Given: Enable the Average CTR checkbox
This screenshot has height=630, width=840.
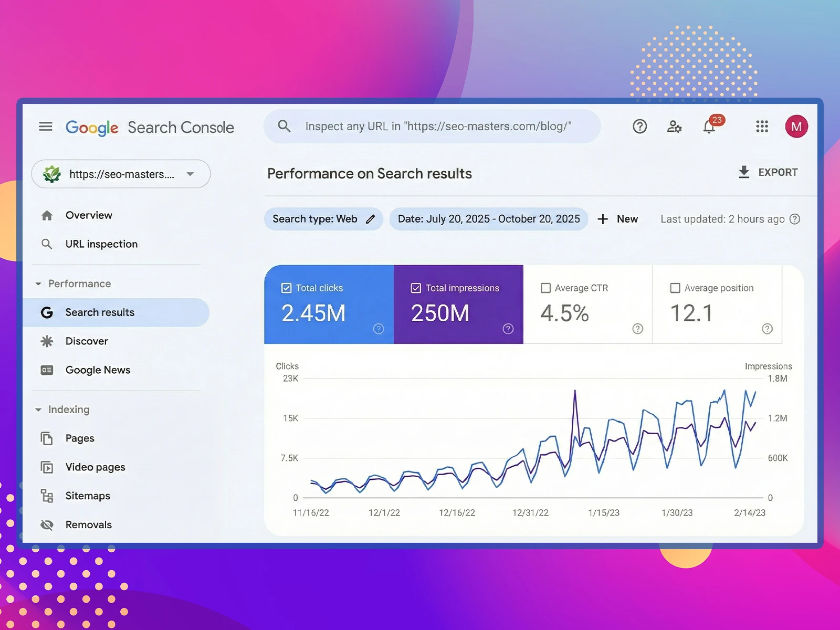Looking at the screenshot, I should click(545, 288).
